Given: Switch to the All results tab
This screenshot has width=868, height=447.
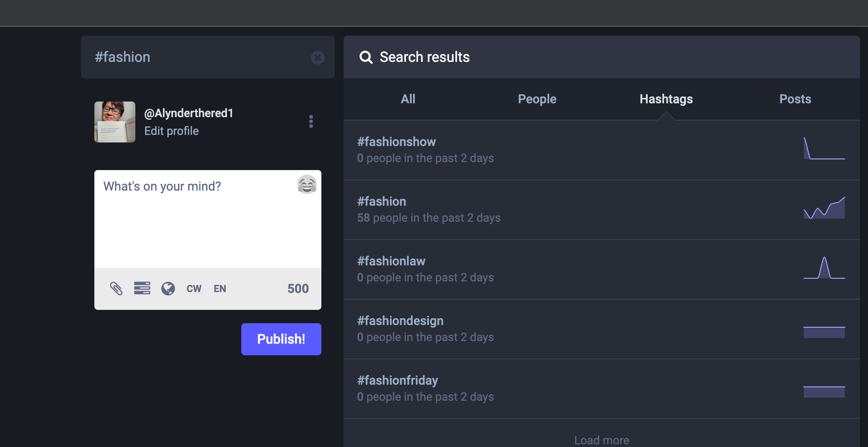Looking at the screenshot, I should click(x=408, y=99).
